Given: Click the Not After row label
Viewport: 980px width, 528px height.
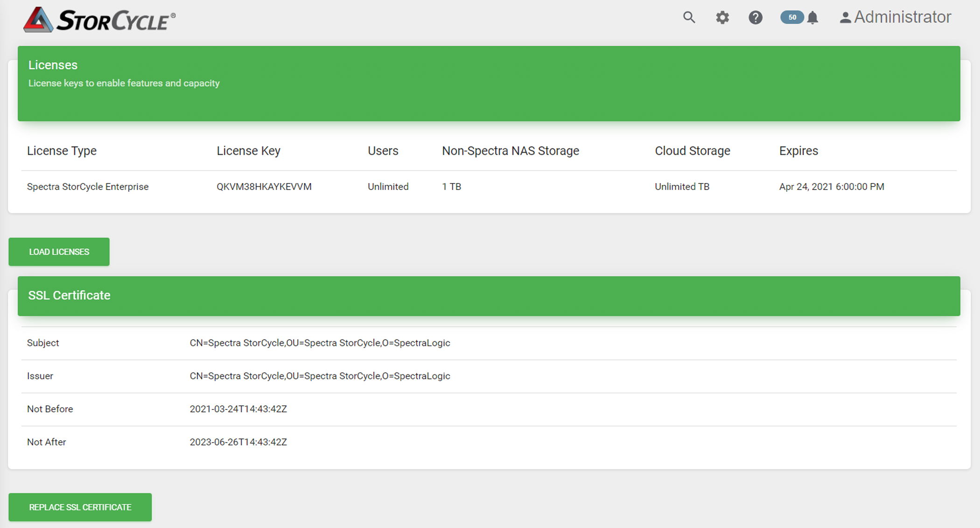Looking at the screenshot, I should 46,442.
